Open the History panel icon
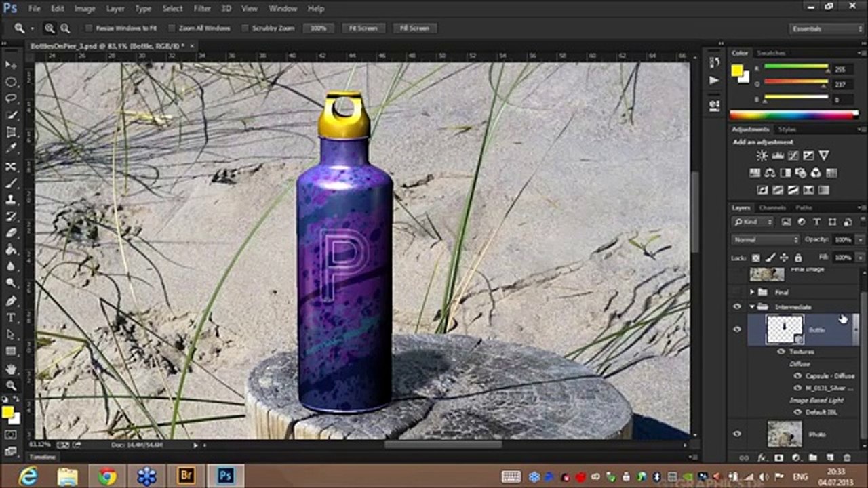 click(x=714, y=62)
